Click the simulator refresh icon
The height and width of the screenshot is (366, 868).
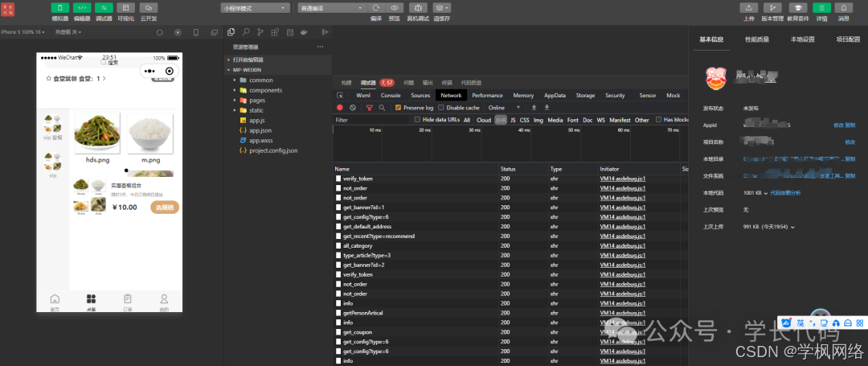click(159, 33)
